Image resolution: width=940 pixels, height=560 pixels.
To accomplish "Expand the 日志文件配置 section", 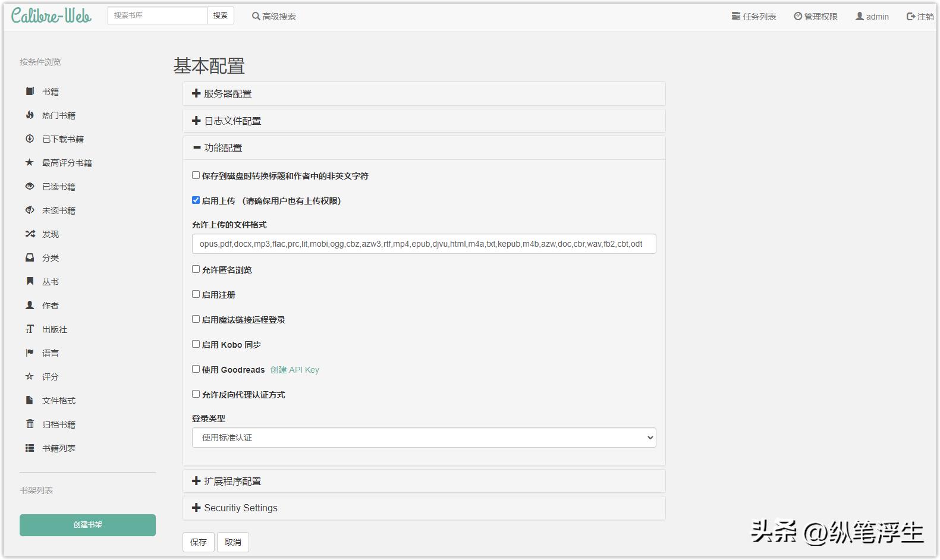I will [424, 121].
